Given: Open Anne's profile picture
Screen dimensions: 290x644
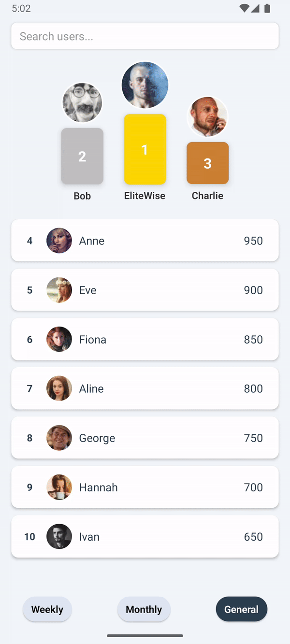Looking at the screenshot, I should coord(59,241).
